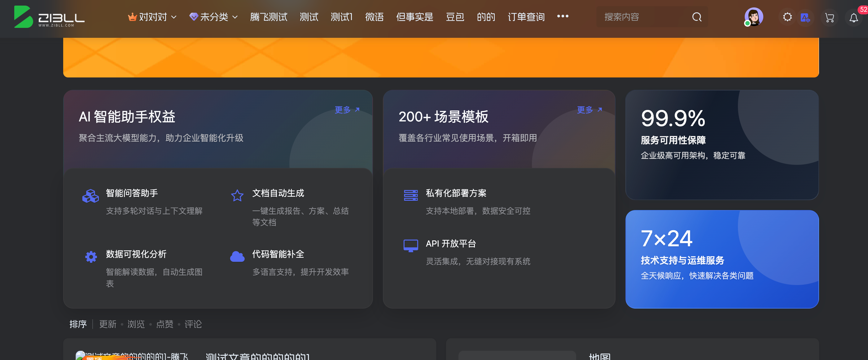Click text 覆盖各行业常见使用场景，开箱即用
Screen dimensions: 868x360
click(467, 138)
